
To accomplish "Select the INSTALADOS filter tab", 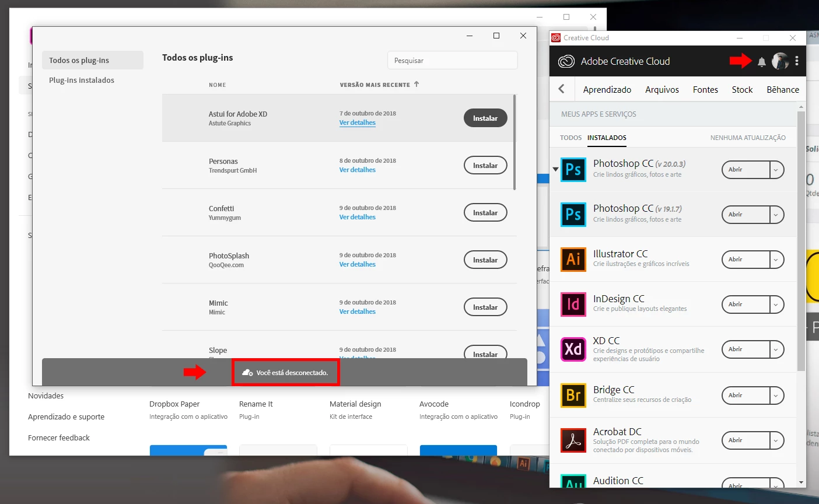I will 607,138.
